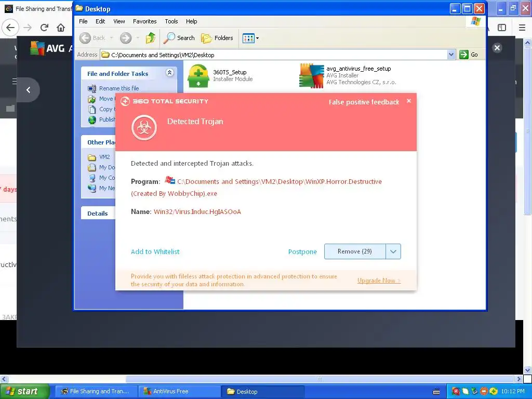Open the Edit menu

[x=100, y=21]
